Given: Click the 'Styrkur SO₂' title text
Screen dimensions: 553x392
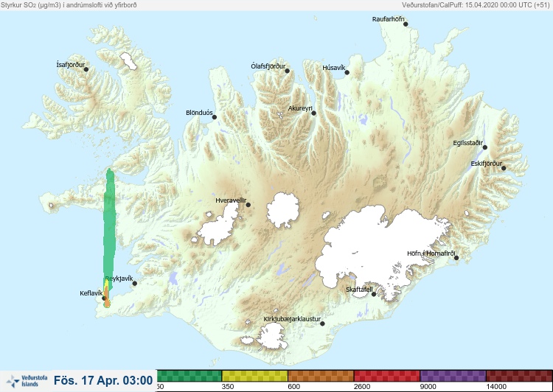Looking at the screenshot, I should tap(69, 5).
